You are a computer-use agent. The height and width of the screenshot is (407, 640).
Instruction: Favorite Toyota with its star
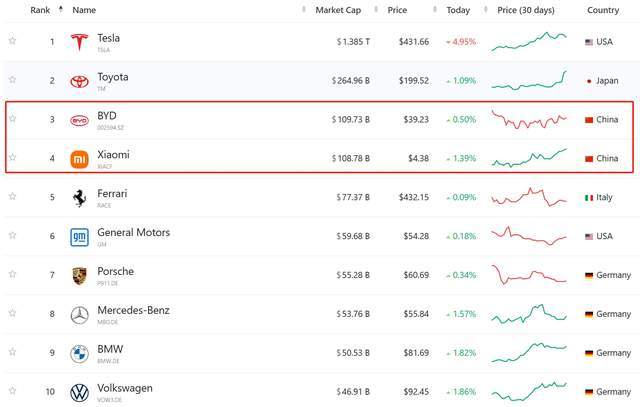click(13, 79)
